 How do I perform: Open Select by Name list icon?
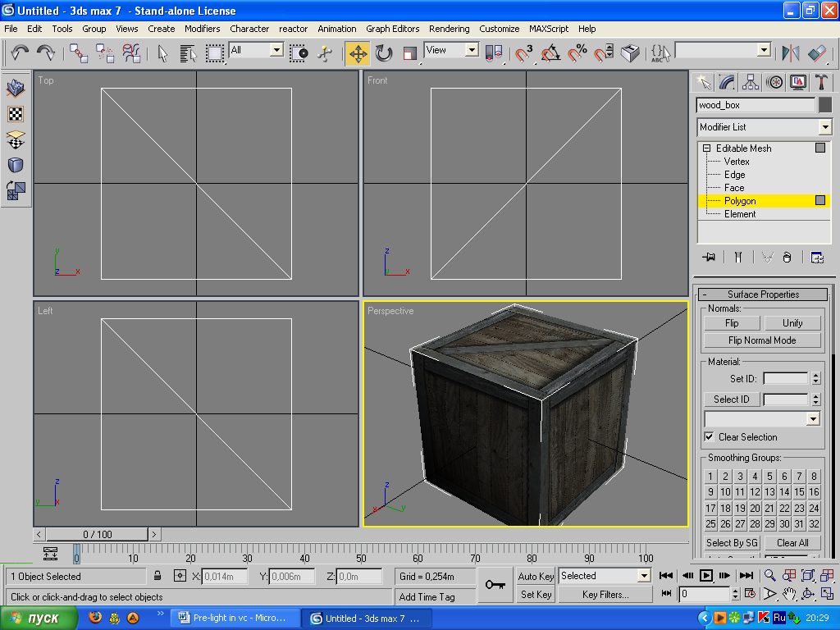tap(188, 53)
